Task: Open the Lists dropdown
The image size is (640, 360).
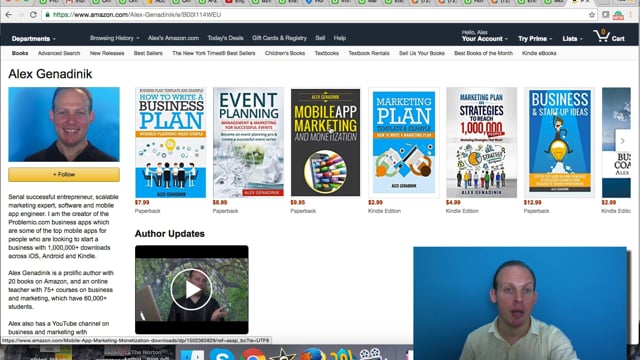Action: tap(572, 39)
